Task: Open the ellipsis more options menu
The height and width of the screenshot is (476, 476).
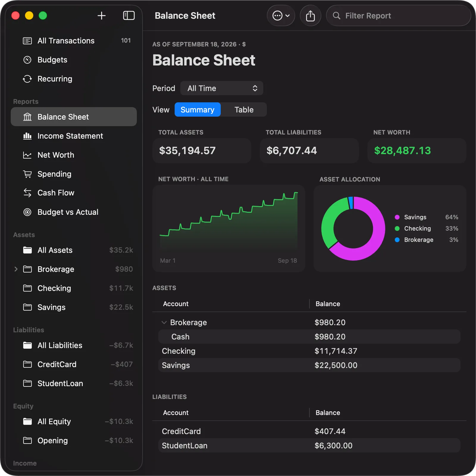Action: click(x=281, y=16)
